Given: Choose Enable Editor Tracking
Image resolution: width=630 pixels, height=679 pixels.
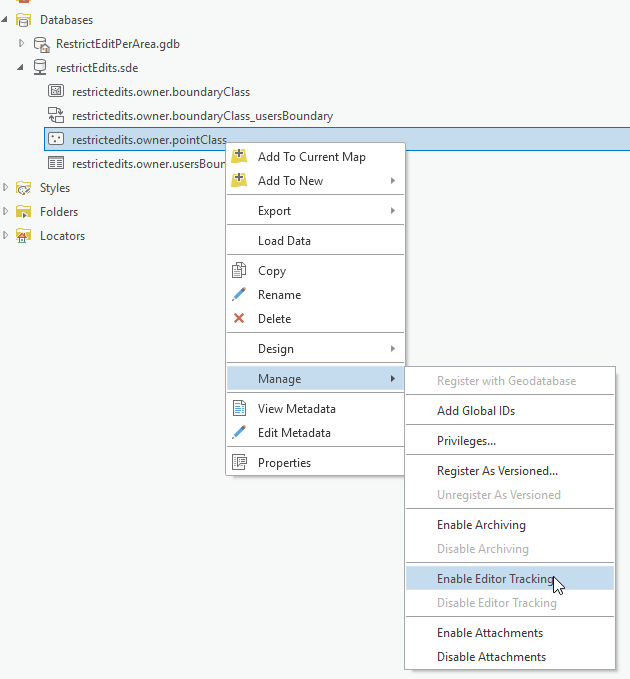Looking at the screenshot, I should [494, 579].
